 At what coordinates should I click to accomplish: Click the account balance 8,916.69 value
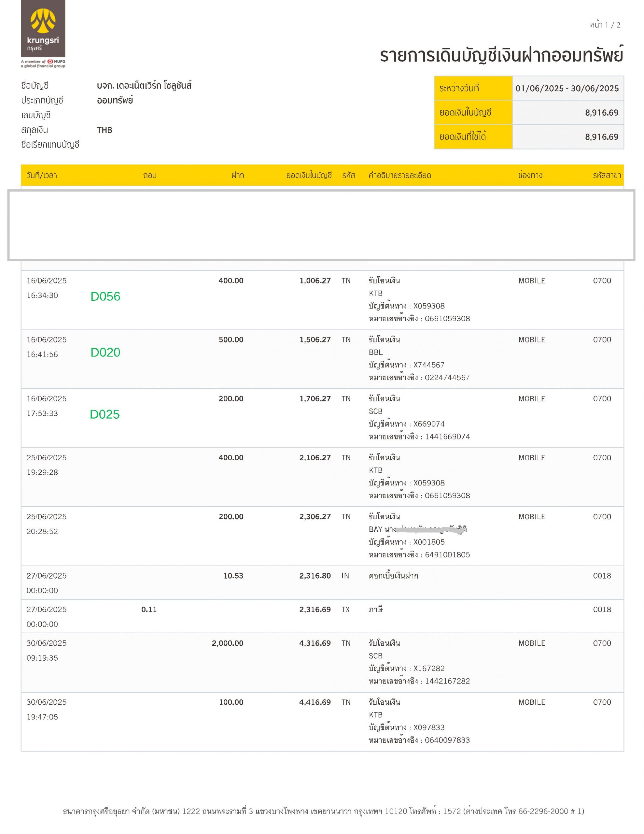[x=602, y=113]
